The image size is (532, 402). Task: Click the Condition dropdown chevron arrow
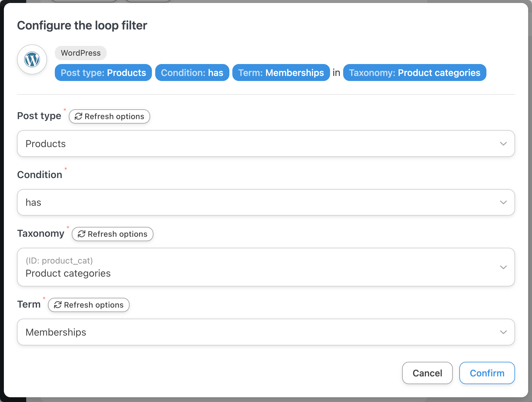pos(503,202)
